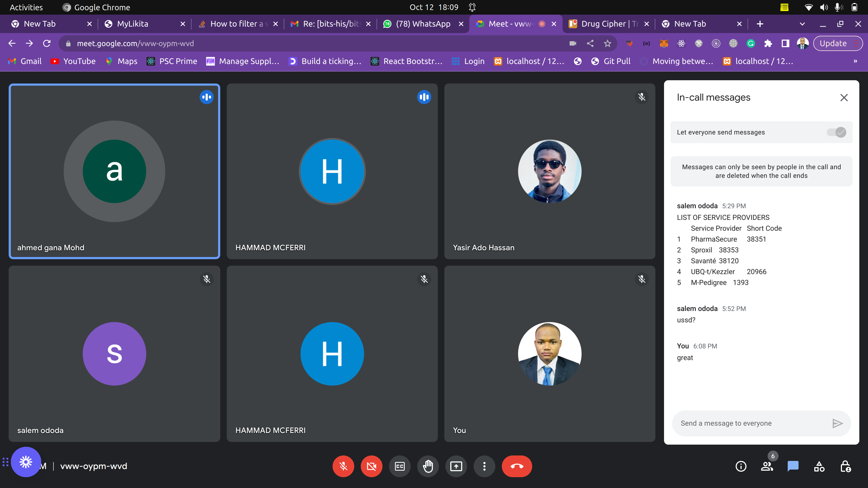The image size is (868, 488).
Task: Switch to the WhatsApp tab
Action: tap(423, 24)
